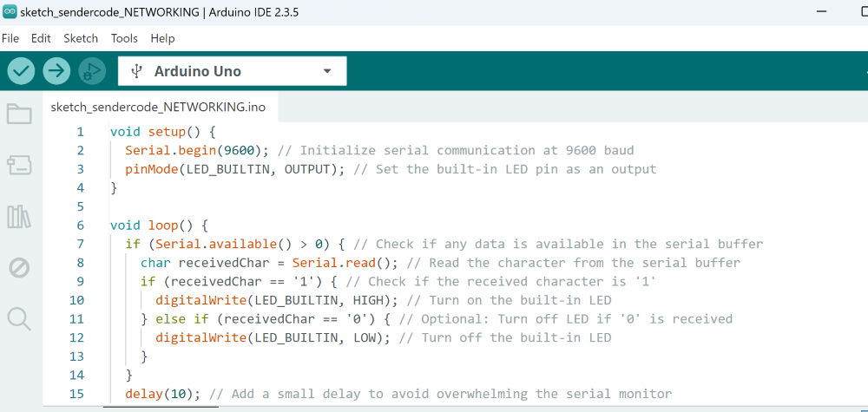Click the Verify sketch checkmark button
Viewport: 868px width, 412px height.
(x=21, y=71)
